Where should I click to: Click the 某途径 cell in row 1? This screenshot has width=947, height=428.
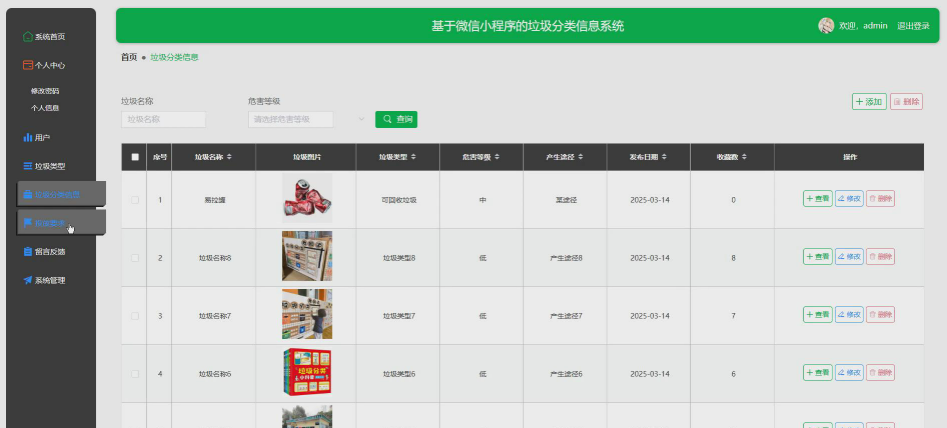coord(566,200)
